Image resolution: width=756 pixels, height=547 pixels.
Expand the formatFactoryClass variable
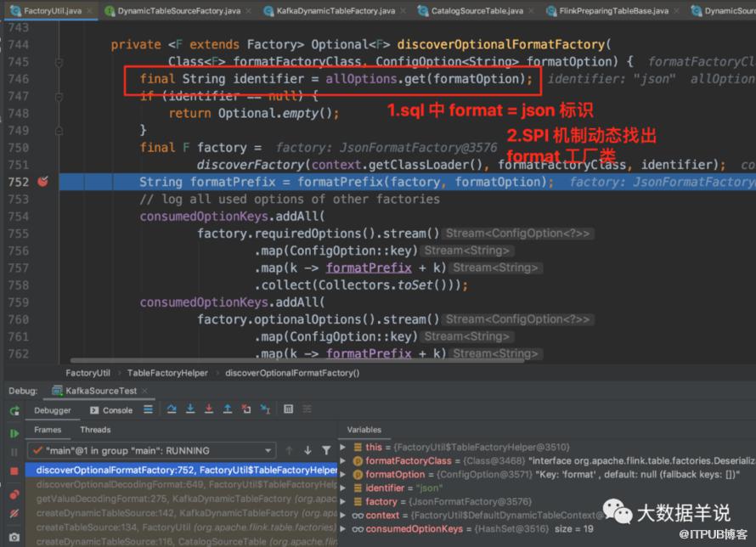point(343,461)
